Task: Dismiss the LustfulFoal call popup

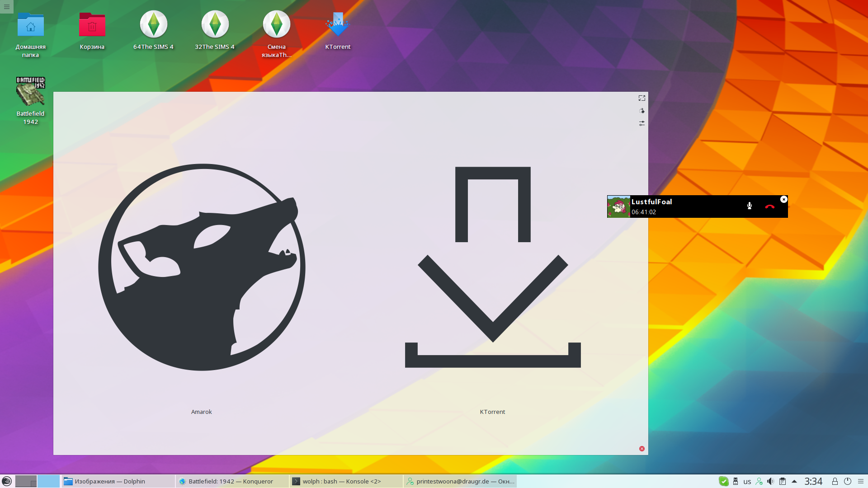Action: click(x=783, y=199)
